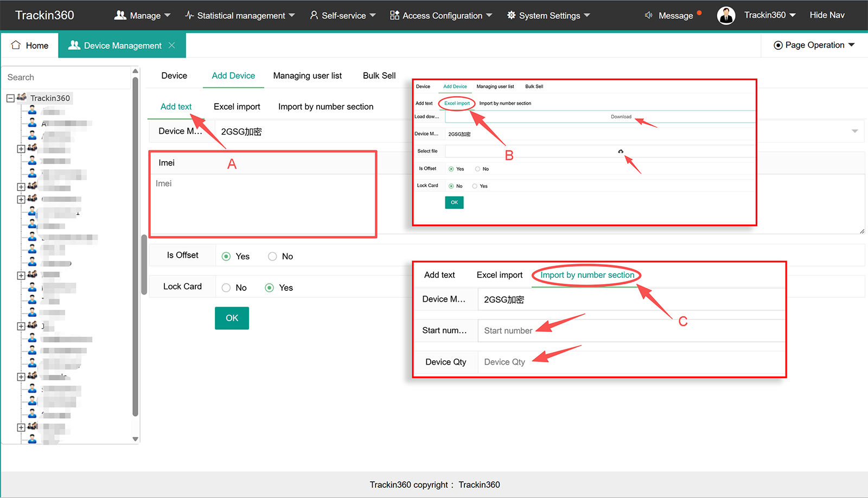Click the tree panel scrollbar down arrow
The image size is (868, 498).
tap(136, 439)
